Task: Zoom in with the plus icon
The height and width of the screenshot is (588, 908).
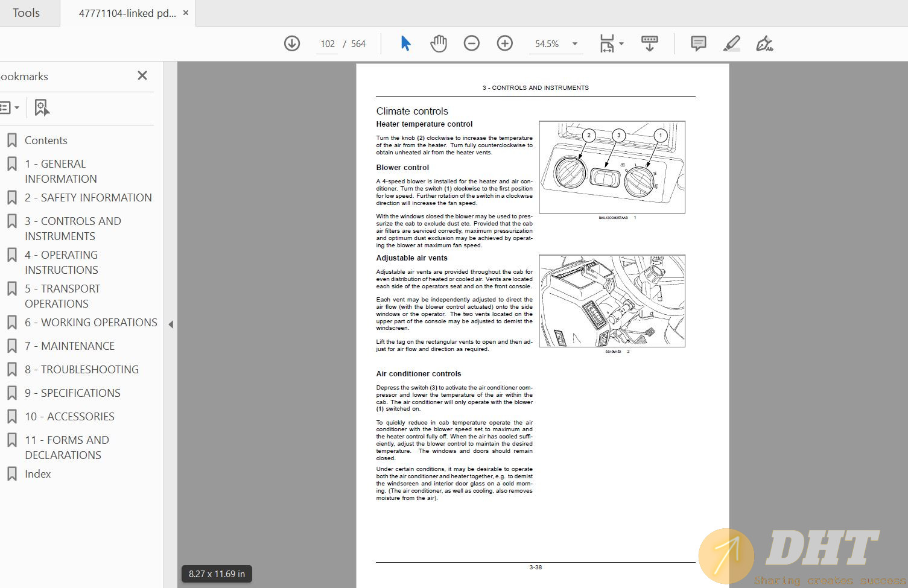Action: coord(505,43)
